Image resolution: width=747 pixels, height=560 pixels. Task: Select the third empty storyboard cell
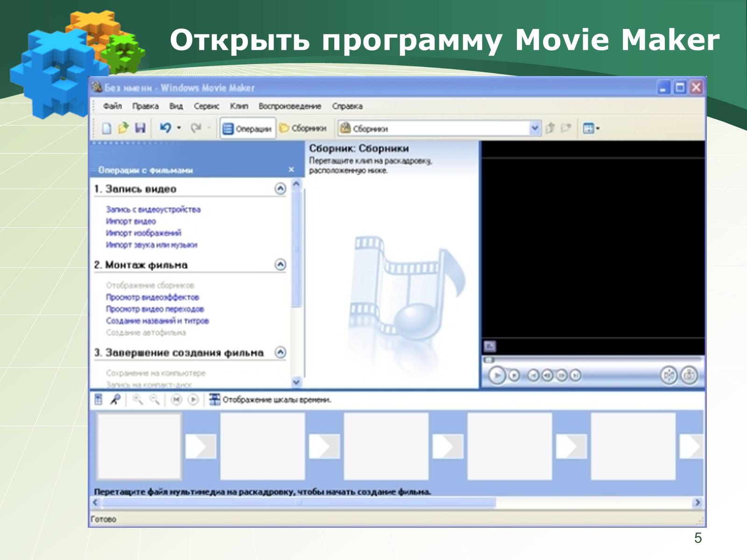tap(386, 446)
